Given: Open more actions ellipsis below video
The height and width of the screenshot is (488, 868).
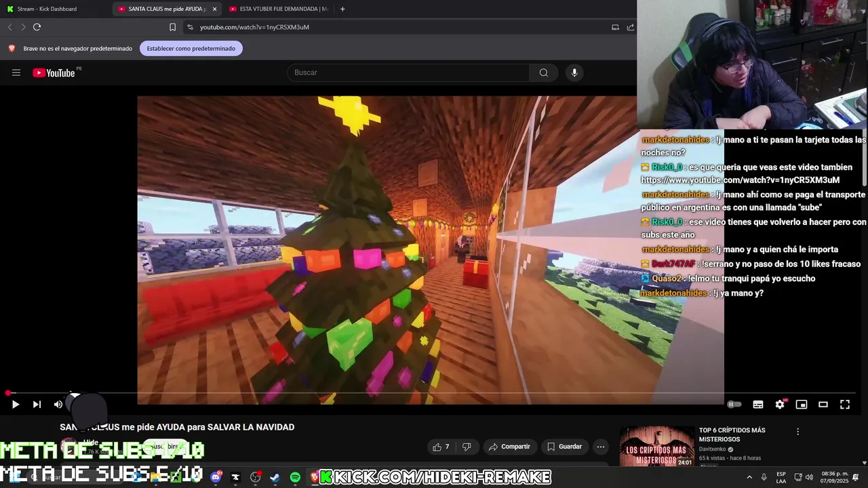Looking at the screenshot, I should pos(600,447).
